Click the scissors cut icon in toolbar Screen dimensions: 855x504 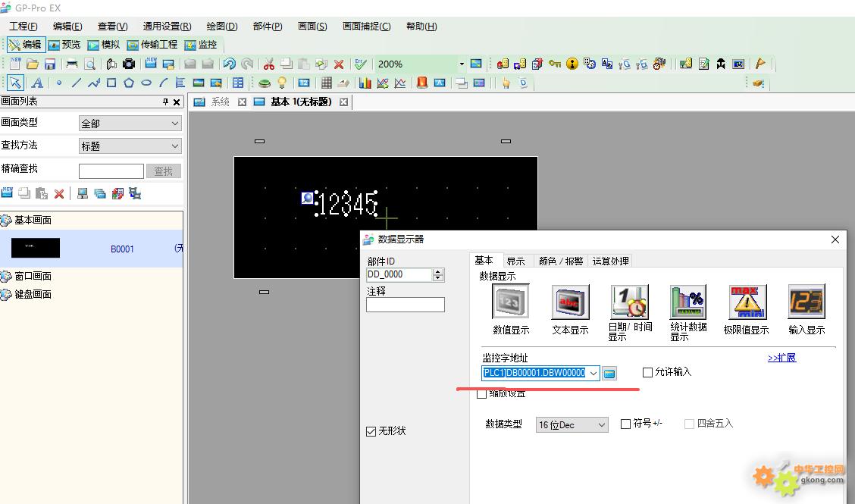pos(268,64)
